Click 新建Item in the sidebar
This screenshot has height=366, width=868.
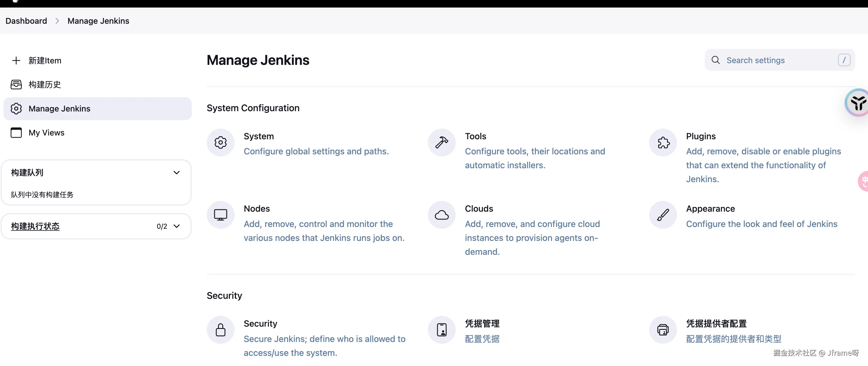tap(45, 61)
